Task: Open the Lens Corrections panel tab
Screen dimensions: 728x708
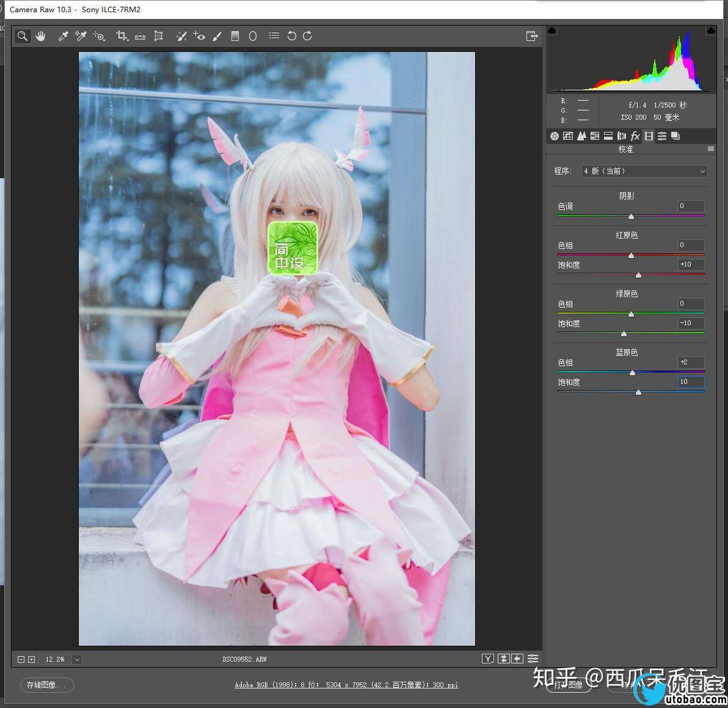Action: click(x=622, y=136)
